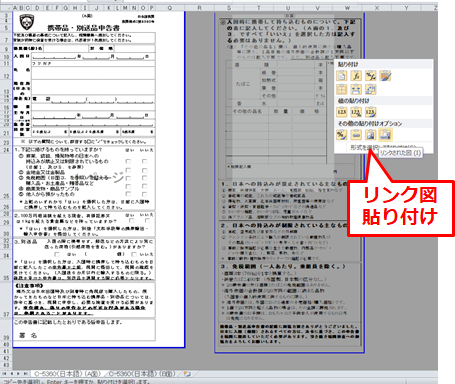Click the highlighted Linked Picture paste icon
Viewport: 455px width, 384px height.
(385, 135)
